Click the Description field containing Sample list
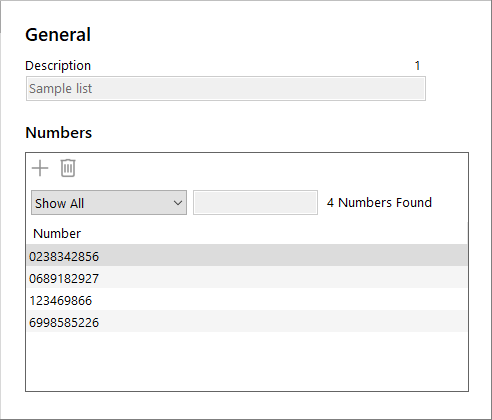 pyautogui.click(x=226, y=89)
